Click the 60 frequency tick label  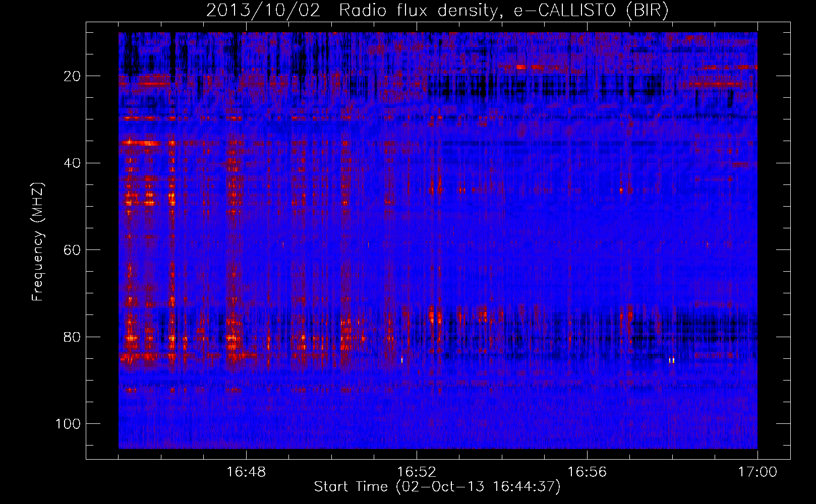tap(72, 250)
